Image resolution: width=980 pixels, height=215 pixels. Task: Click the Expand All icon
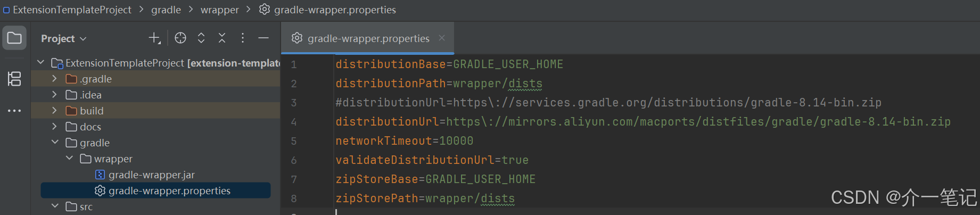point(201,38)
